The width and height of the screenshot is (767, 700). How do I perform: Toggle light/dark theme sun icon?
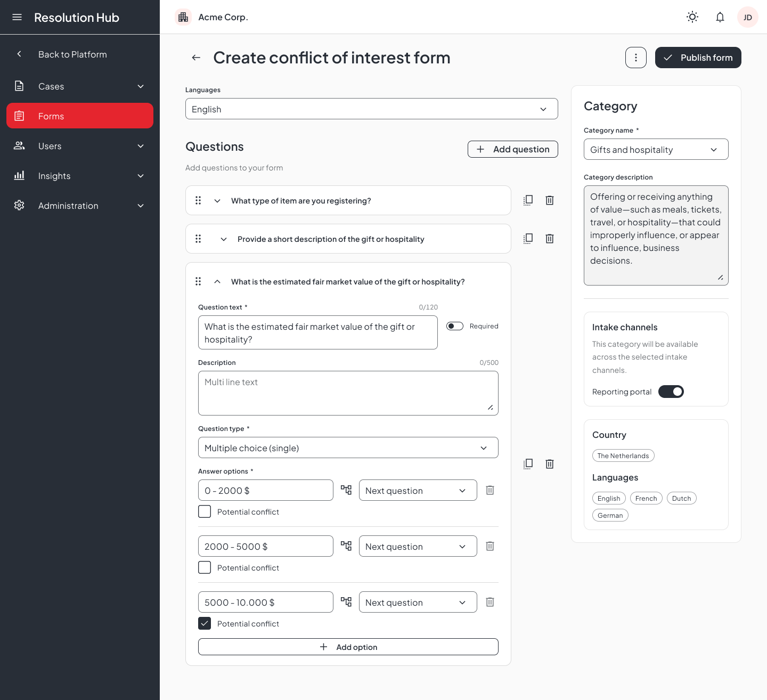click(x=692, y=17)
